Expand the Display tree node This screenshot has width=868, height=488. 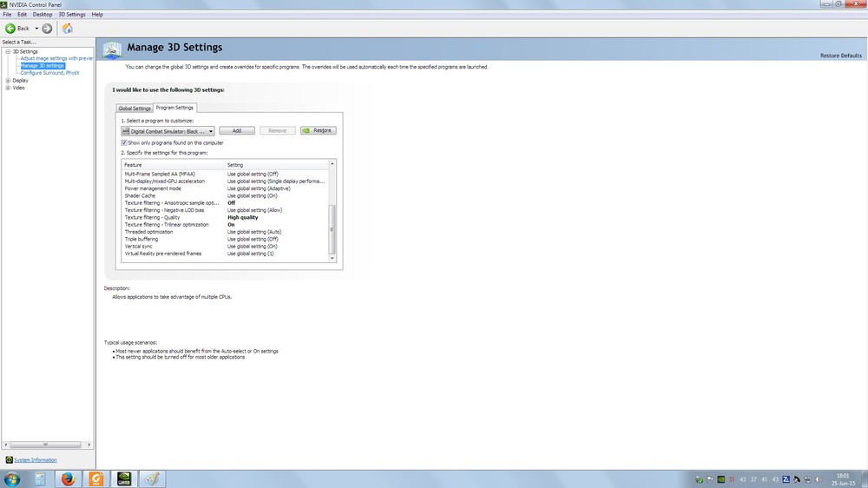pos(9,80)
